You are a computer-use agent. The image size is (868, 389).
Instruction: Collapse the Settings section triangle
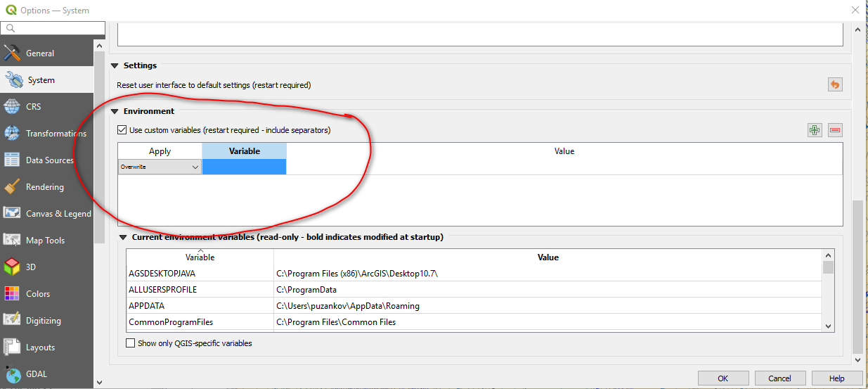point(115,65)
